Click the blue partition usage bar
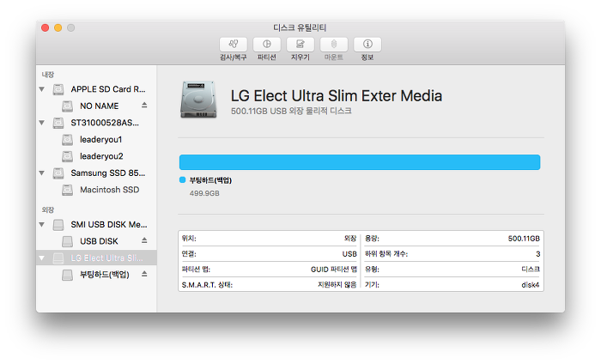601x364 pixels. [360, 162]
